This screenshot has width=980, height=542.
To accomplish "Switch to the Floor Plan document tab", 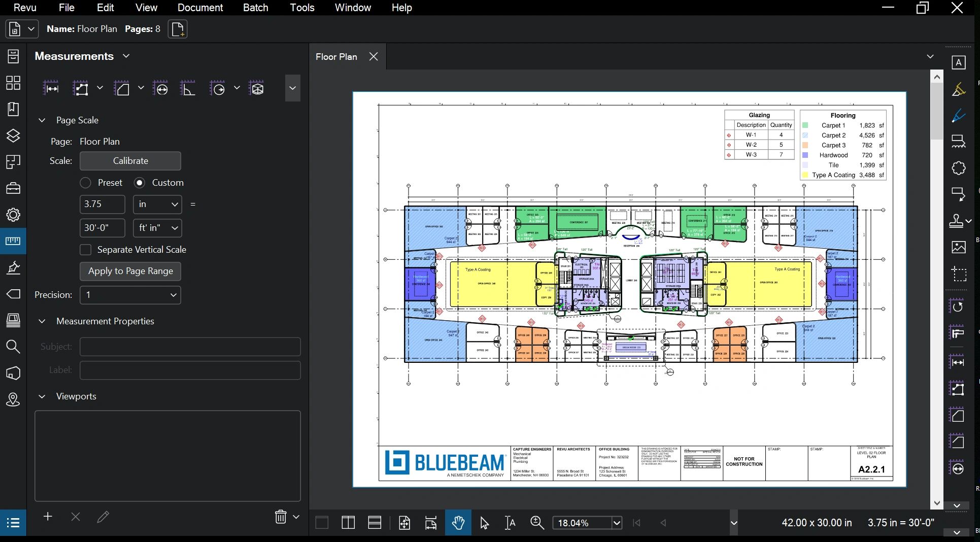I will pyautogui.click(x=336, y=56).
